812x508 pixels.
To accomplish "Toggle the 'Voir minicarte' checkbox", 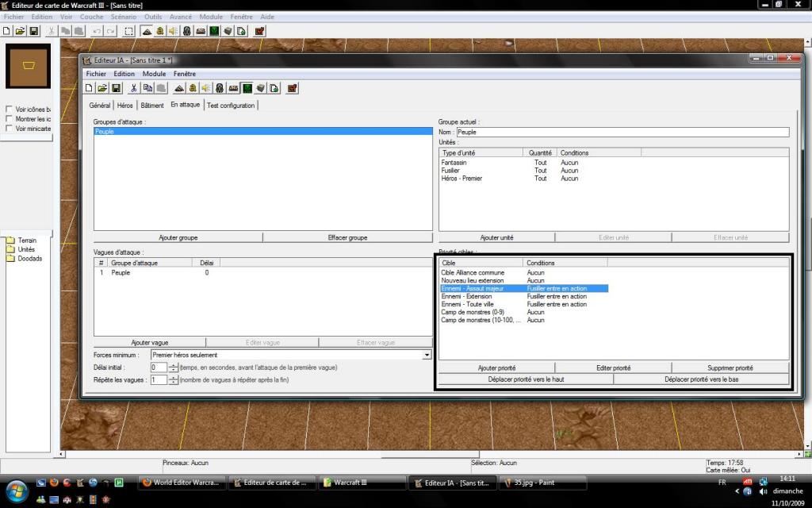I will [9, 128].
